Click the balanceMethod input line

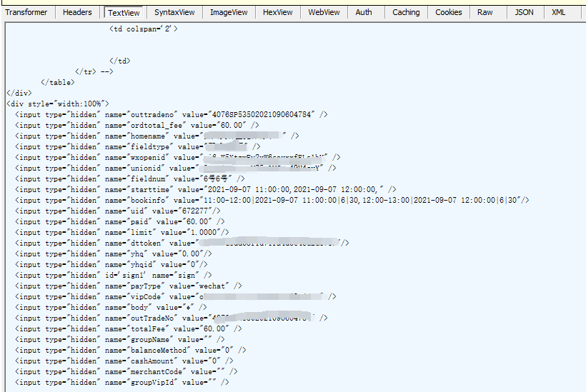click(x=131, y=351)
